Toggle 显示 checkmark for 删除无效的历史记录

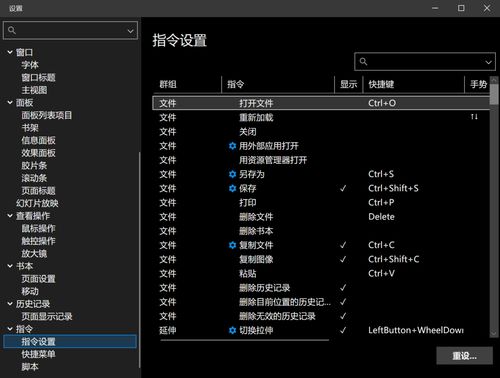(x=343, y=316)
